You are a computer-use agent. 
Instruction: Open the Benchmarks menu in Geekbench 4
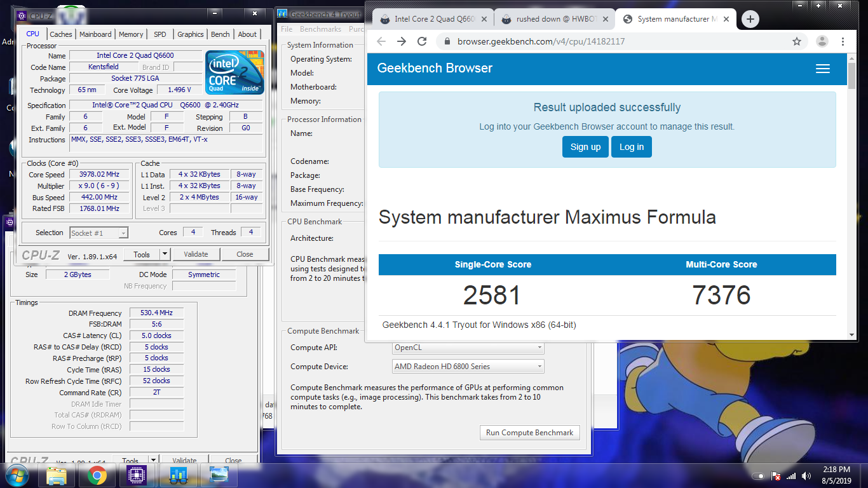click(x=320, y=29)
